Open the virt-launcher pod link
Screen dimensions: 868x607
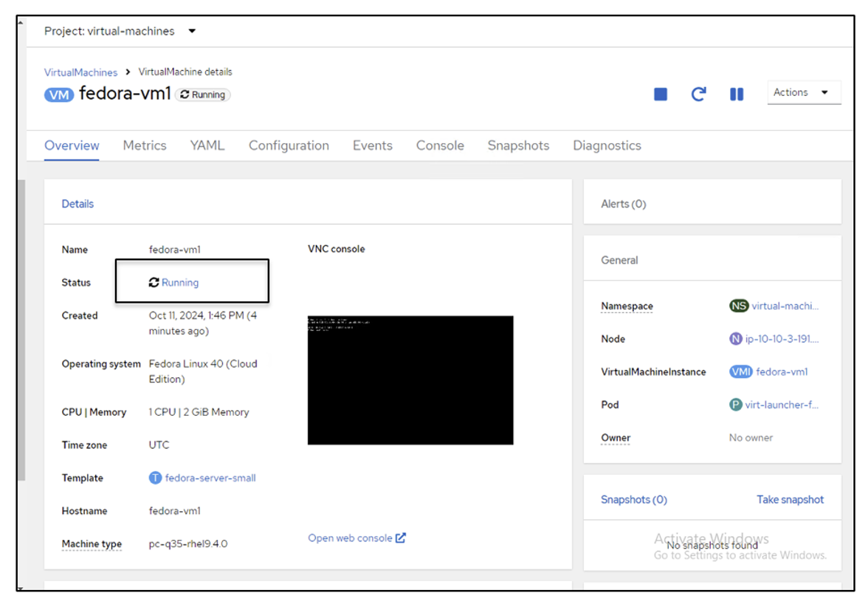tap(782, 405)
